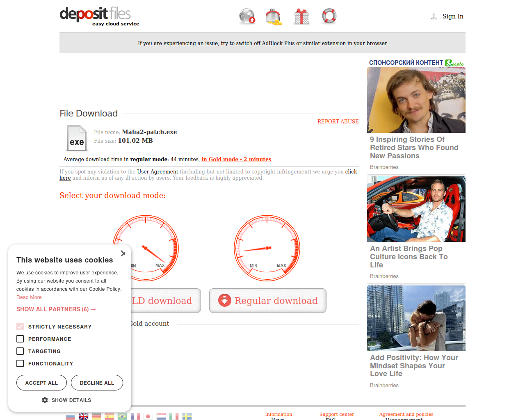The height and width of the screenshot is (420, 525).
Task: Open the coin purse icon in header
Action: [x=274, y=17]
